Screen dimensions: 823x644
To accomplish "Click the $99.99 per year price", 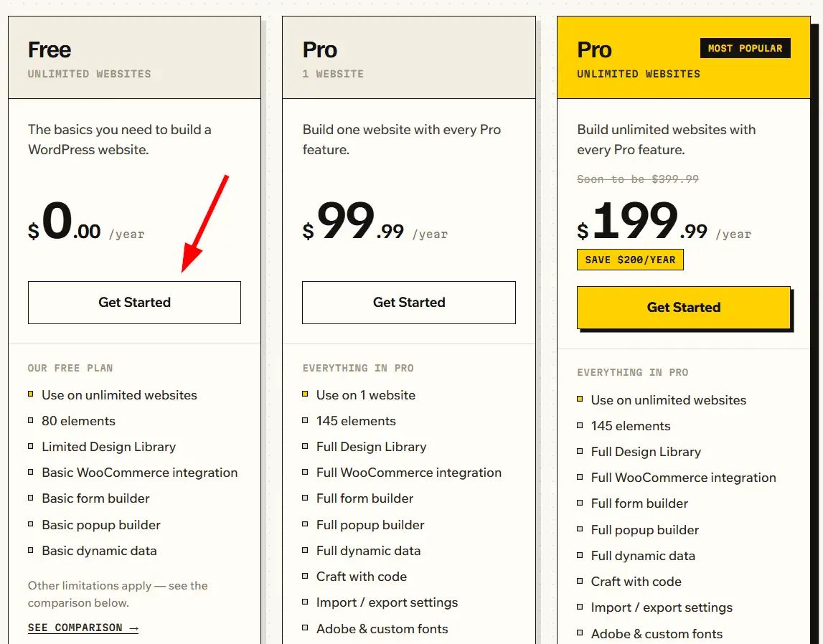I will pyautogui.click(x=375, y=221).
